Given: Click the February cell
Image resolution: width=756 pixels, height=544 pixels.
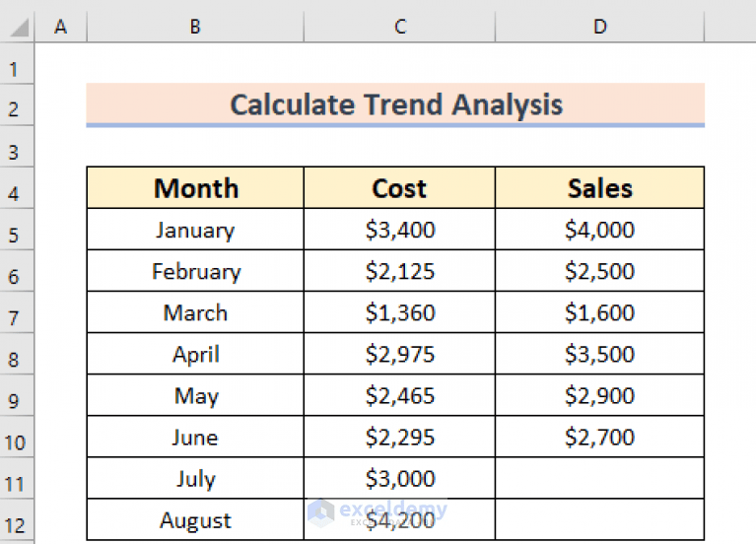Looking at the screenshot, I should pos(195,271).
